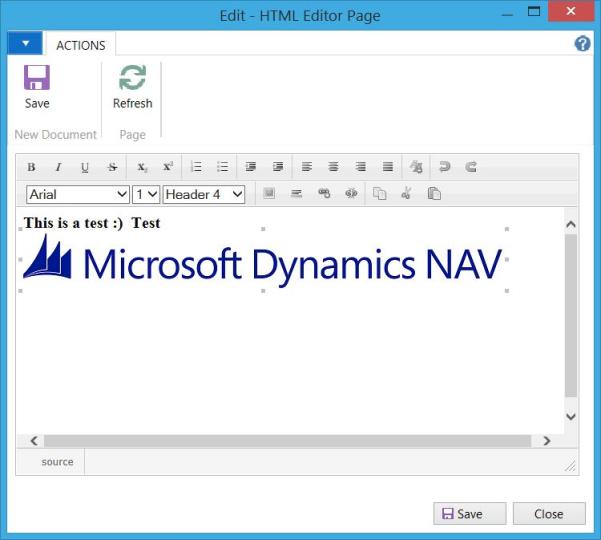Viewport: 601px width, 540px height.
Task: Open the font size dropdown showing 1
Action: pyautogui.click(x=146, y=194)
